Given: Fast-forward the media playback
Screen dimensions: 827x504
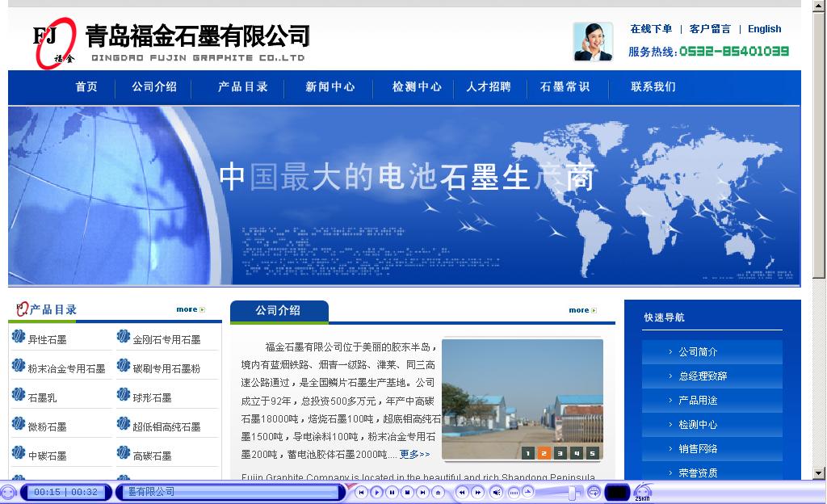Looking at the screenshot, I should point(477,493).
